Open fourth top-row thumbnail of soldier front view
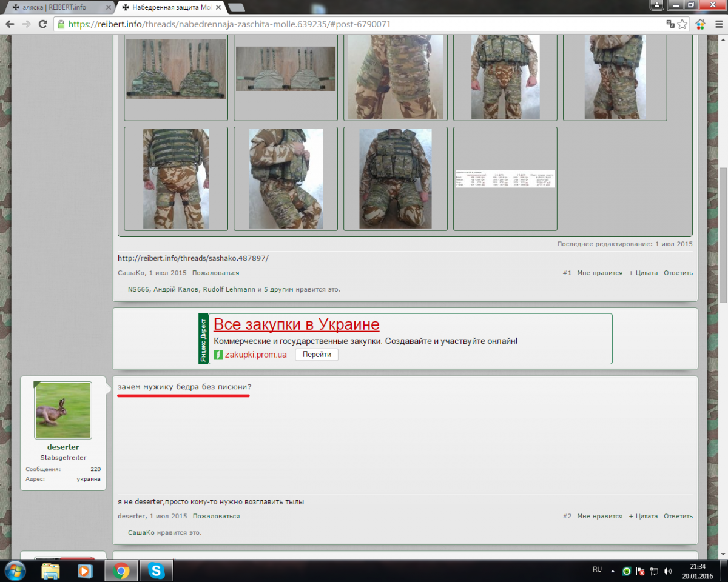 pyautogui.click(x=505, y=76)
